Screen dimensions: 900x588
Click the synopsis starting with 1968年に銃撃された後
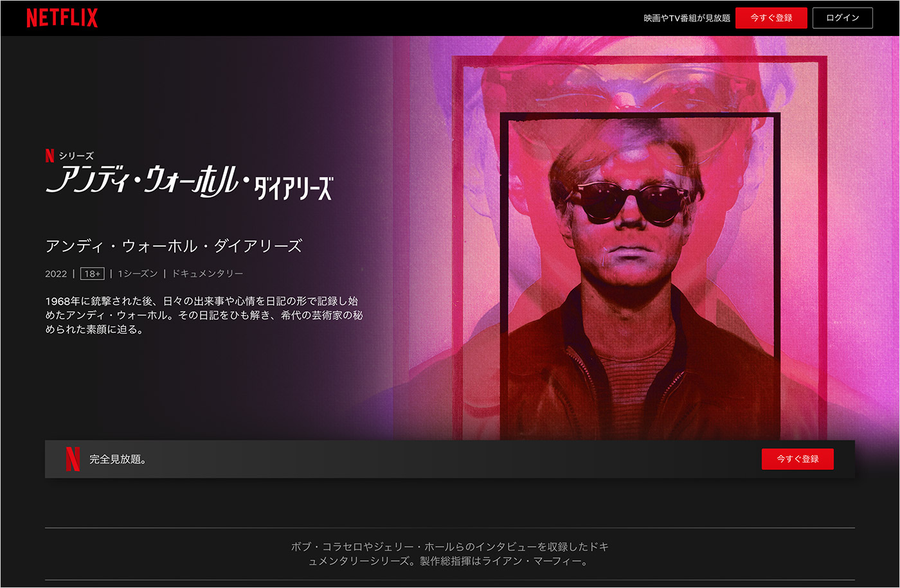[204, 315]
